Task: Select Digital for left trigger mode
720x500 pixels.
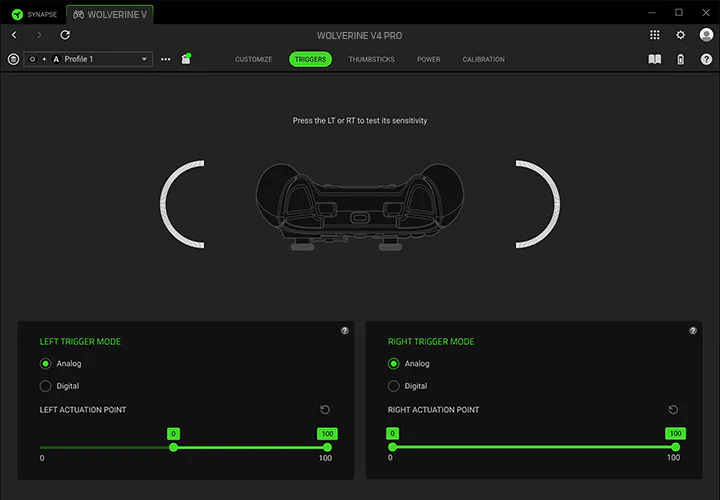Action: (x=45, y=386)
